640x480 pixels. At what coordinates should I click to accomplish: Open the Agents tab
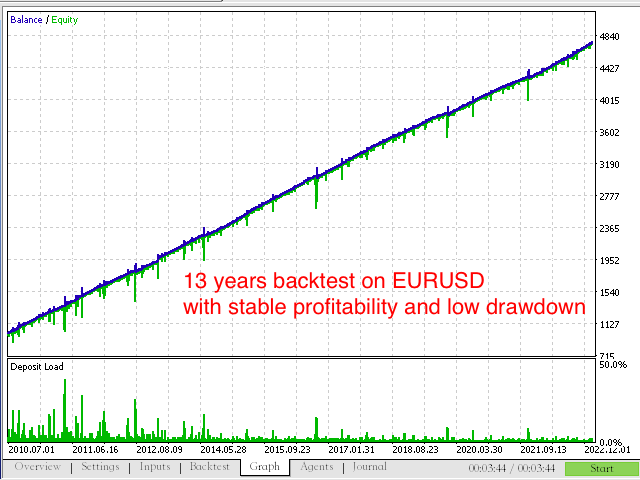coord(320,467)
